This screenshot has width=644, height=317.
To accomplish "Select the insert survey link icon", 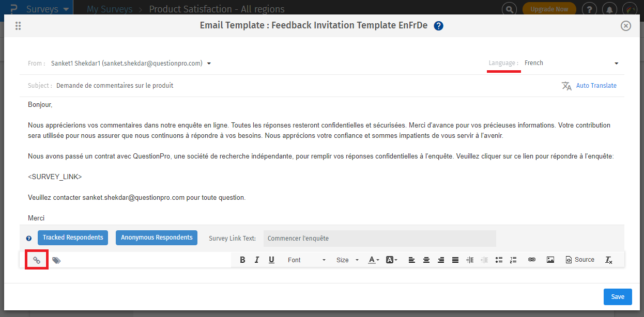I will pyautogui.click(x=36, y=260).
